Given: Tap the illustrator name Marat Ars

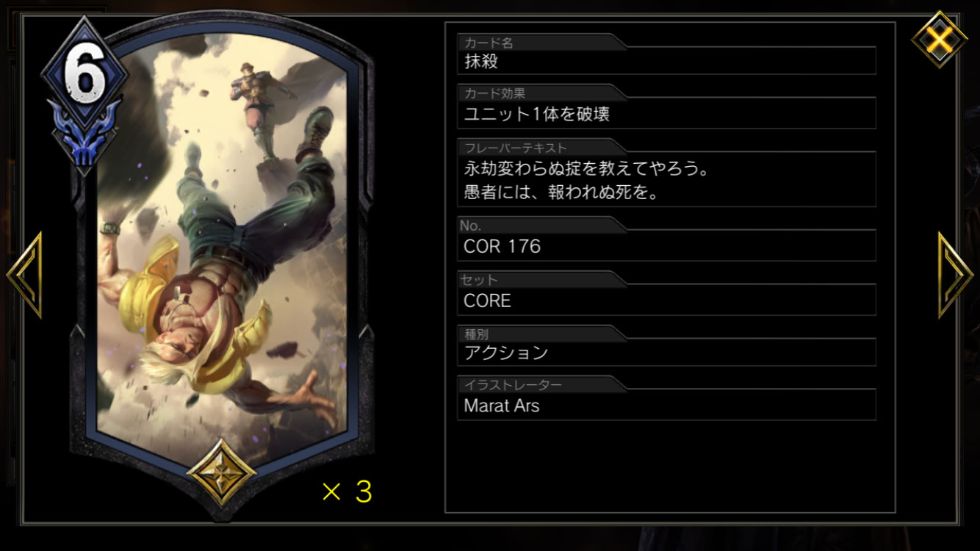Looking at the screenshot, I should pyautogui.click(x=502, y=406).
